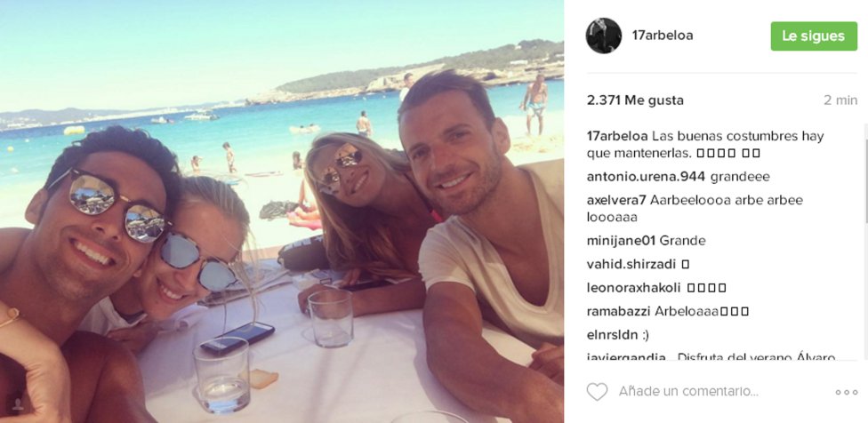Open the 17arbeloa profile avatar
This screenshot has height=423, width=868.
pos(603,36)
